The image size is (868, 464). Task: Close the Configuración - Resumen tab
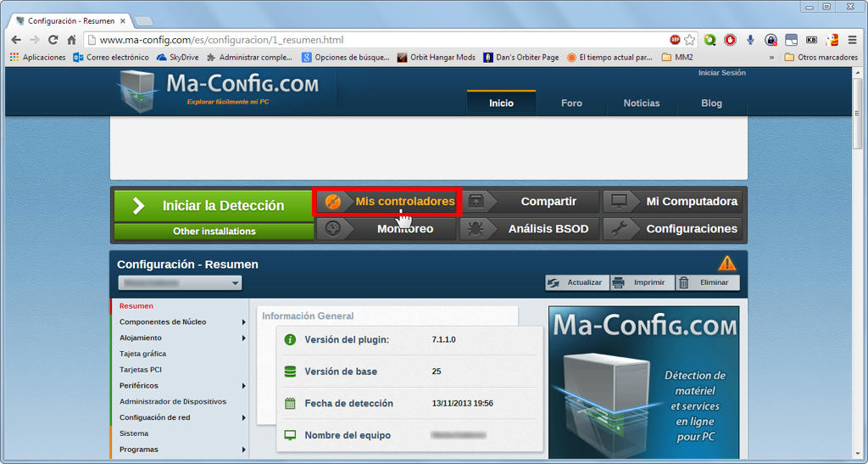123,21
